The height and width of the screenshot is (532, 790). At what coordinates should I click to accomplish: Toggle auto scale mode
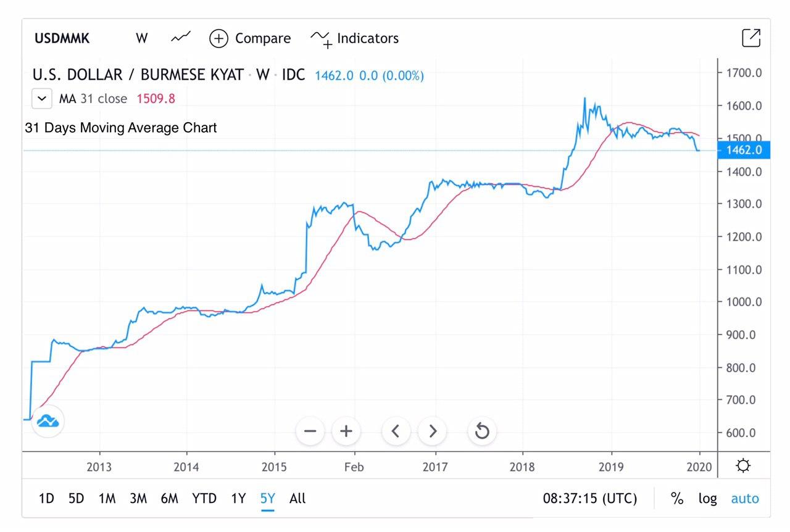[744, 499]
